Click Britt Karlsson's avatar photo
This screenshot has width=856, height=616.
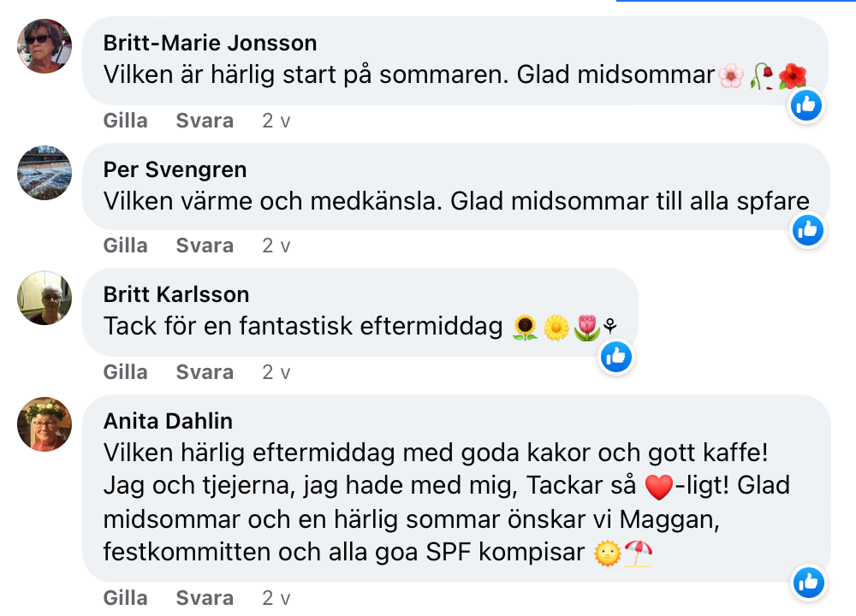click(x=45, y=298)
